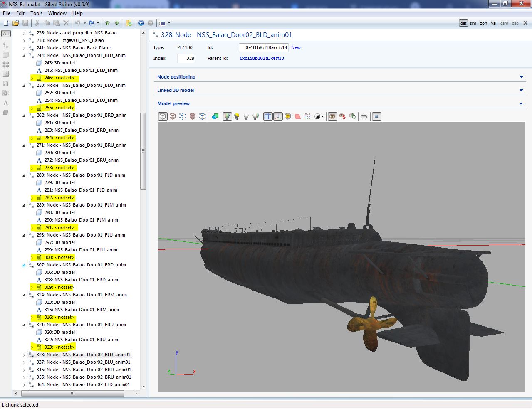Toggle the axes display button
Viewport: 532px width, 409px height.
tap(278, 116)
